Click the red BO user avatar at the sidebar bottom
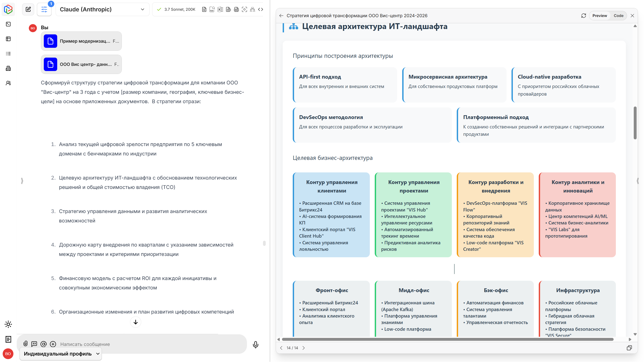The width and height of the screenshot is (644, 362). coord(8,354)
